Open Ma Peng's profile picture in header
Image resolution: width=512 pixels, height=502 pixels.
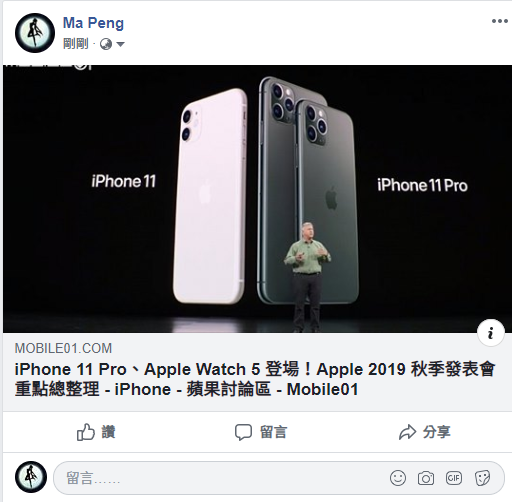click(x=35, y=33)
